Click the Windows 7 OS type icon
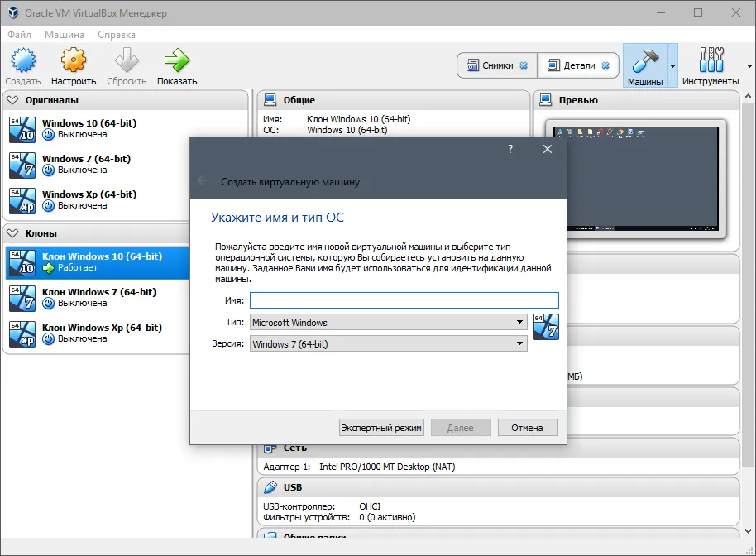756x556 pixels. click(546, 327)
